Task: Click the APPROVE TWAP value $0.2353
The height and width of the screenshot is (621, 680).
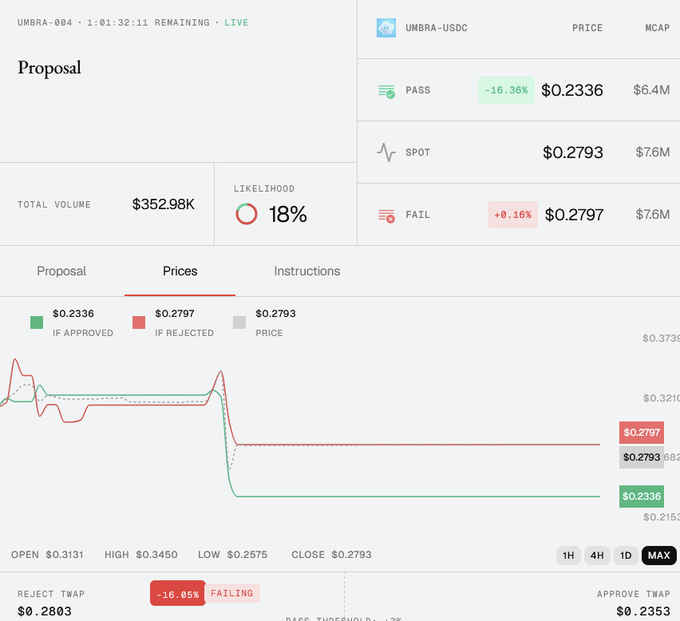Action: point(643,611)
